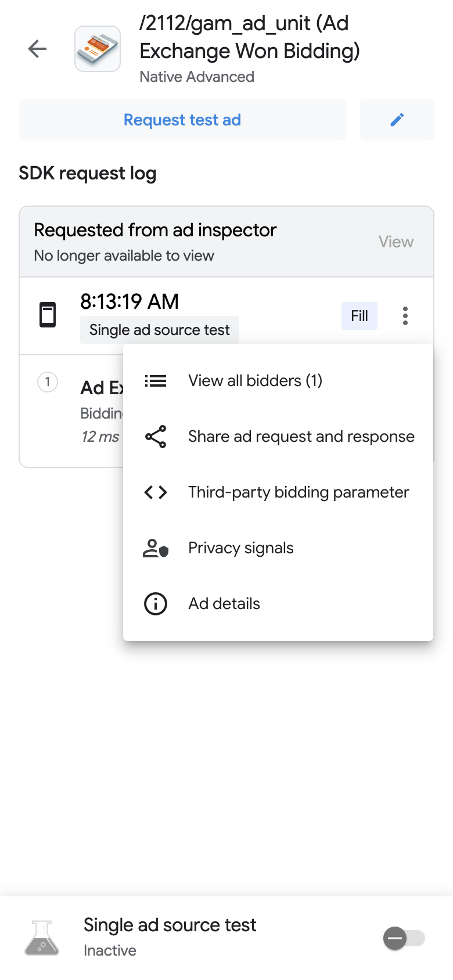Click the ad unit thumbnail image
453x980 pixels.
(x=97, y=49)
